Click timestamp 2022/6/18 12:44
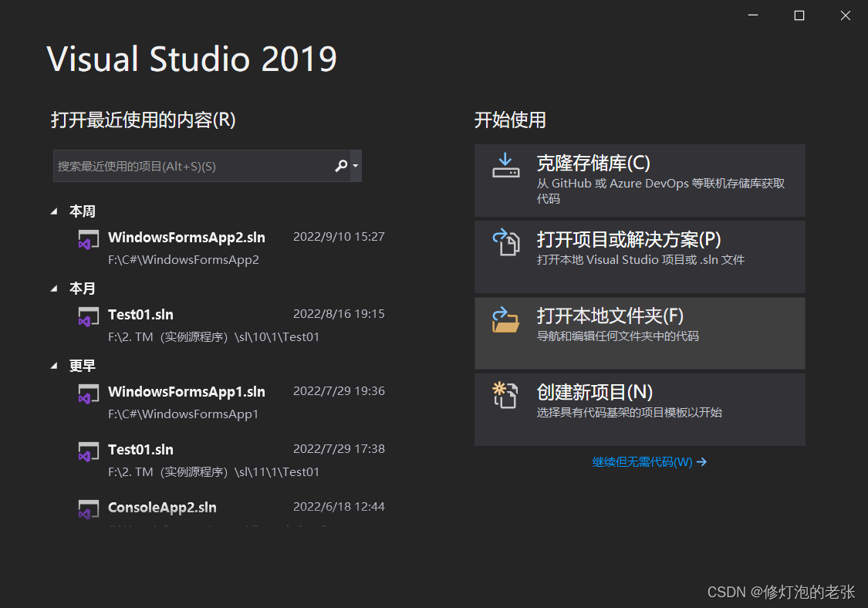 (x=339, y=507)
